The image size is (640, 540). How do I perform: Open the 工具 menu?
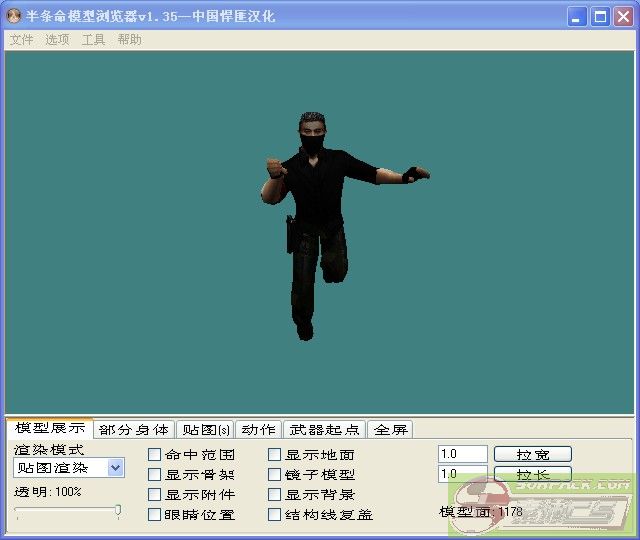tap(93, 40)
